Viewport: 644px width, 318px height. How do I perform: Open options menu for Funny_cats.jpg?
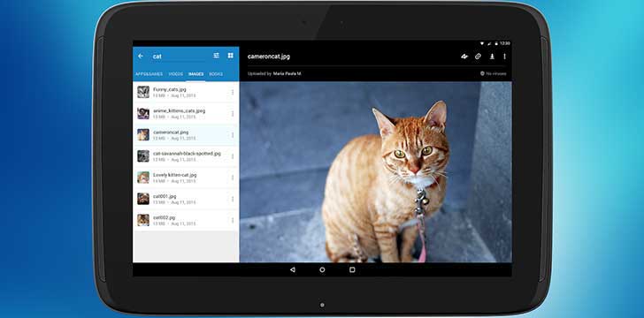233,92
